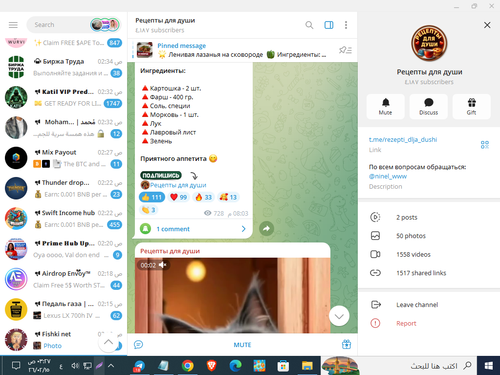Viewport: 500px width, 375px height.
Task: Show hidden system tray icons chevron
Action: (111, 366)
